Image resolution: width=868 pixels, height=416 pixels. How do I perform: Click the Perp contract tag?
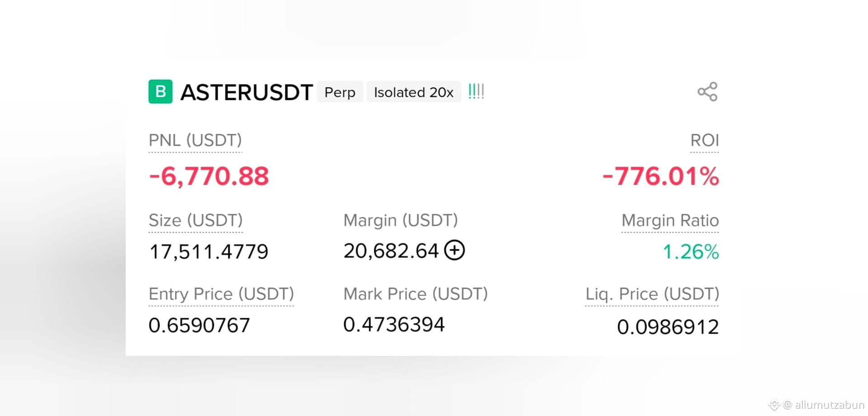(x=340, y=92)
